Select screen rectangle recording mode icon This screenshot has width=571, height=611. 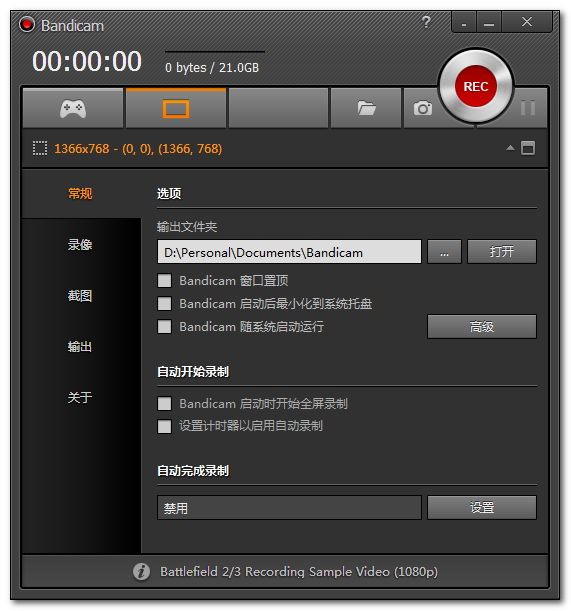(176, 108)
